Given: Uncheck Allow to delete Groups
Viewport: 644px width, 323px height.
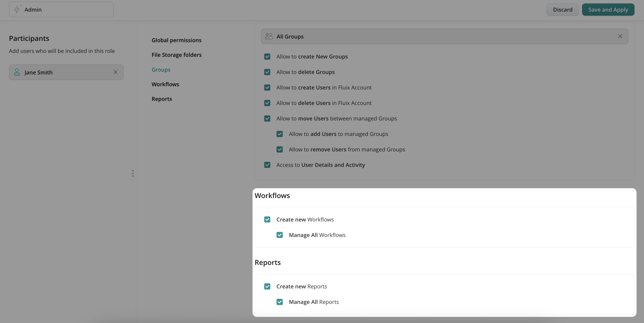Looking at the screenshot, I should point(267,72).
